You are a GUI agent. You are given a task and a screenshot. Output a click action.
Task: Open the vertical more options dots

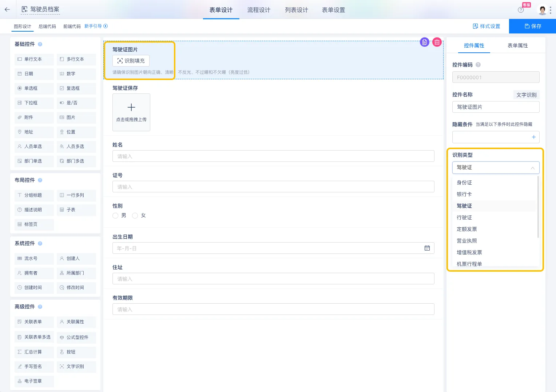[551, 10]
